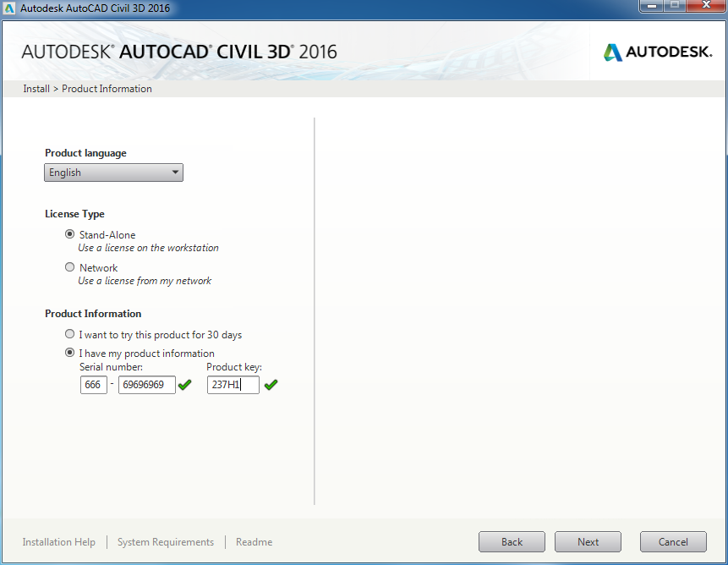Click the Back button
The height and width of the screenshot is (565, 728).
point(512,542)
